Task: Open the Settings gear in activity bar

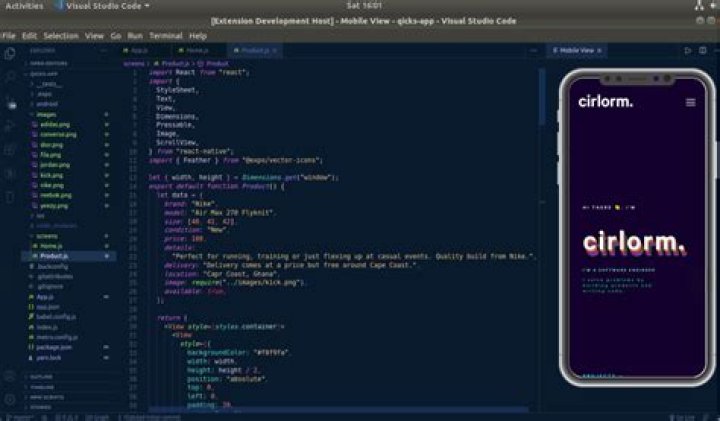Action: pyautogui.click(x=10, y=399)
